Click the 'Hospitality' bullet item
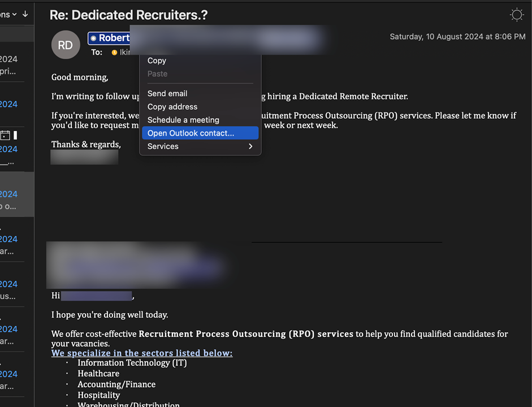Image resolution: width=532 pixels, height=407 pixels. (x=99, y=395)
